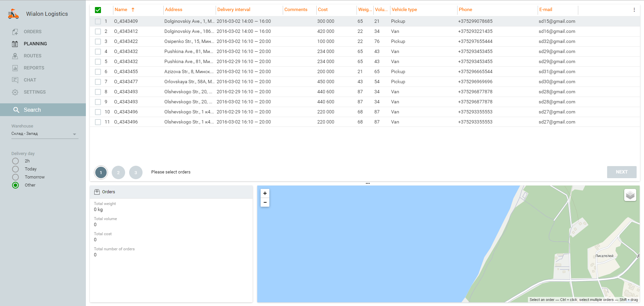Viewport: 644px width, 306px height.
Task: Choose the Tomorrow delivery day option
Action: [15, 177]
